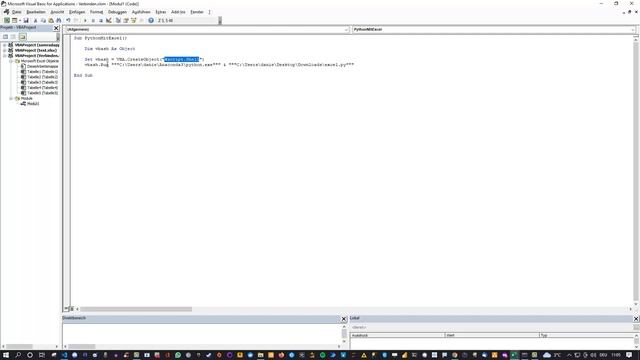
Task: Click the Undo arrow icon
Action: 68,20
